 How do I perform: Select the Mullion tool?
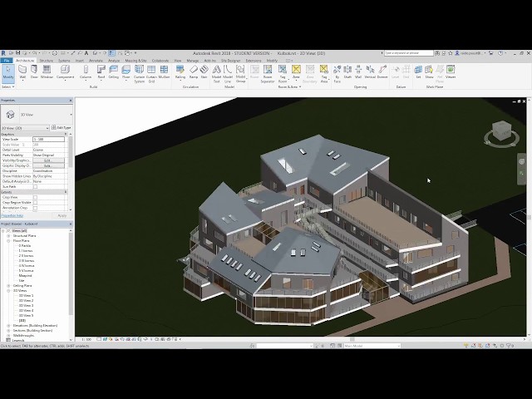click(x=164, y=72)
